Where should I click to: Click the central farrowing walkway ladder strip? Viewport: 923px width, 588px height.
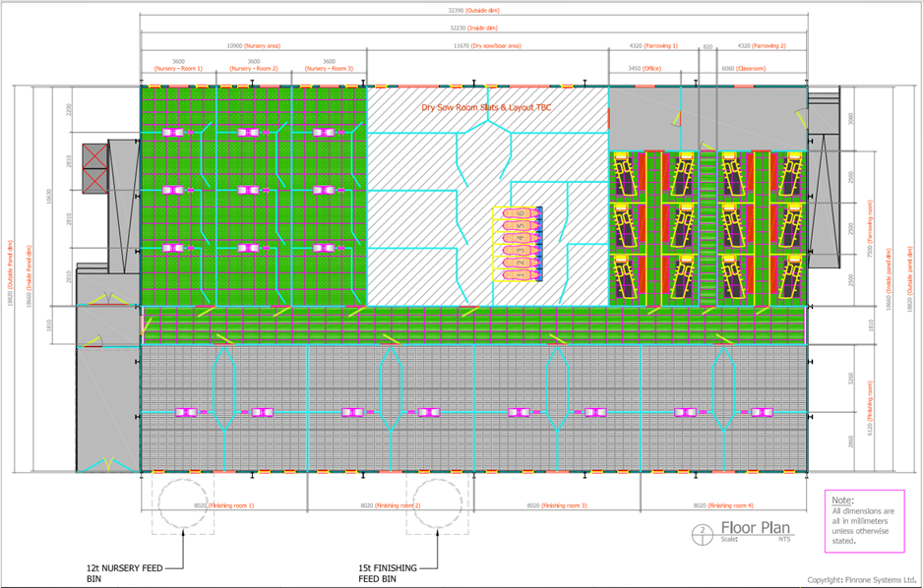pos(705,224)
